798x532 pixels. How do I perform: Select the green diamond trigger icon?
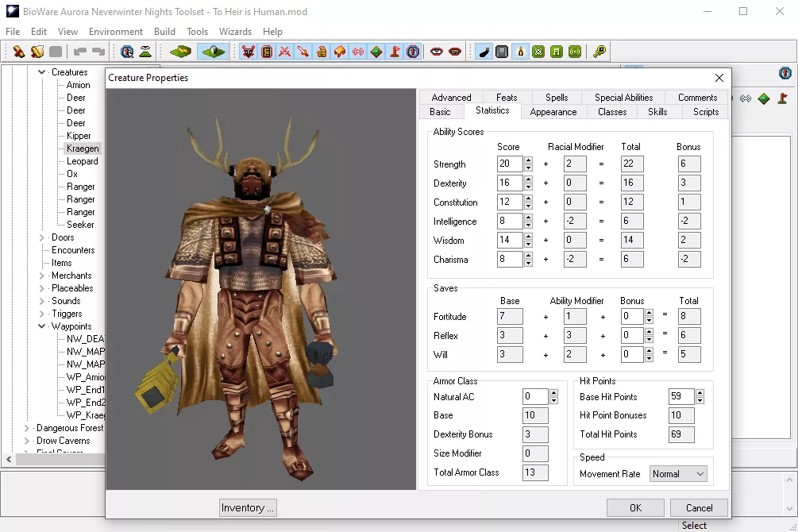[376, 52]
